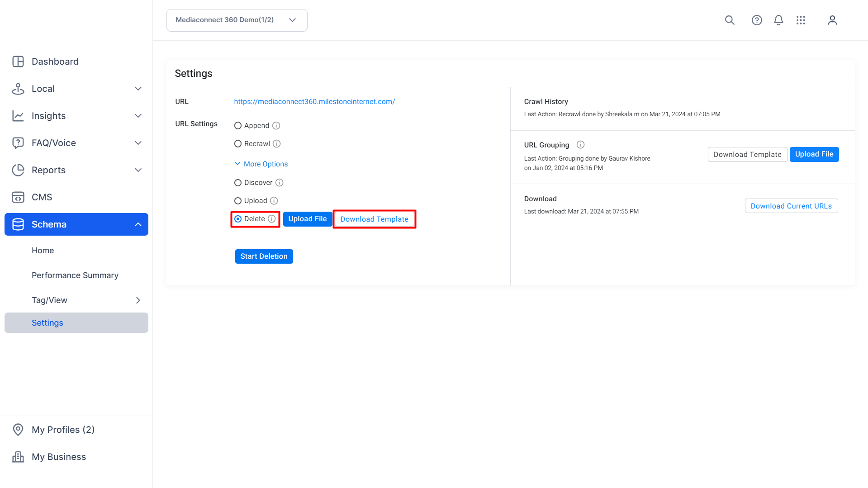Image resolution: width=868 pixels, height=488 pixels.
Task: Open the help question-mark icon
Action: (x=757, y=20)
